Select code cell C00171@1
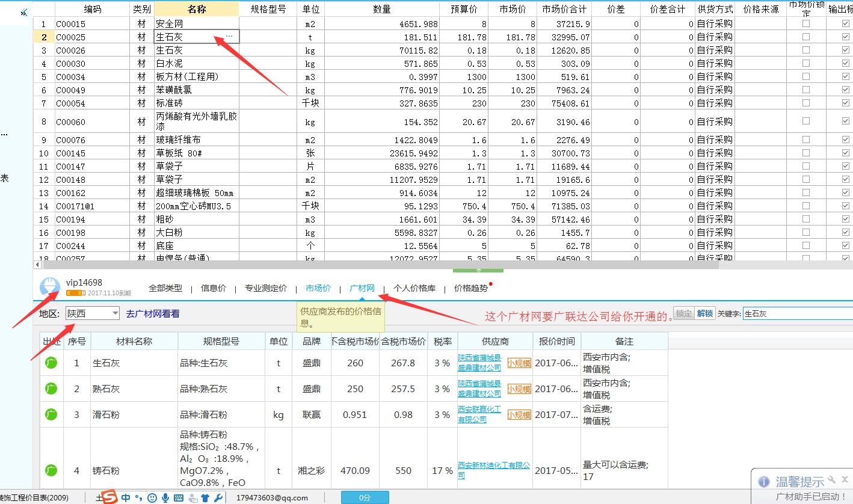 93,206
